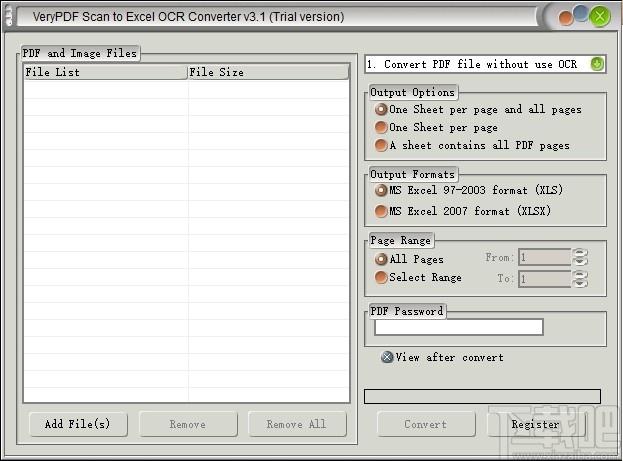Decrease the To page value
This screenshot has width=623, height=461.
click(x=580, y=283)
